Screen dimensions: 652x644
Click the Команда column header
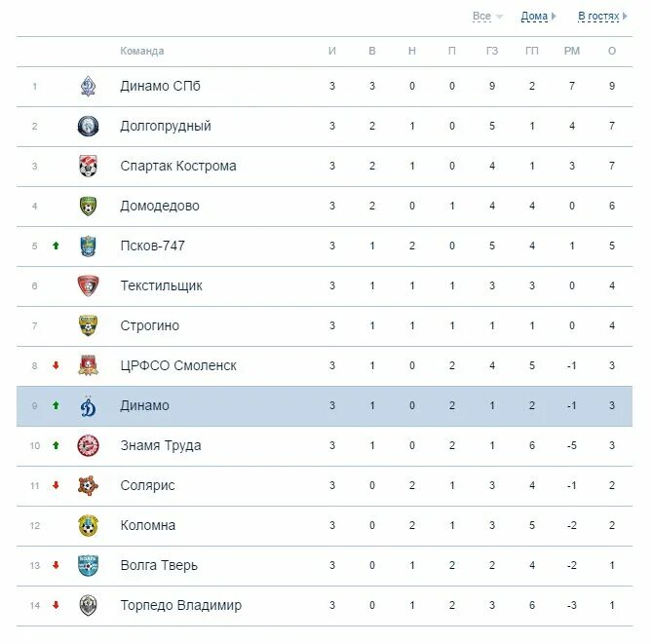tap(142, 51)
